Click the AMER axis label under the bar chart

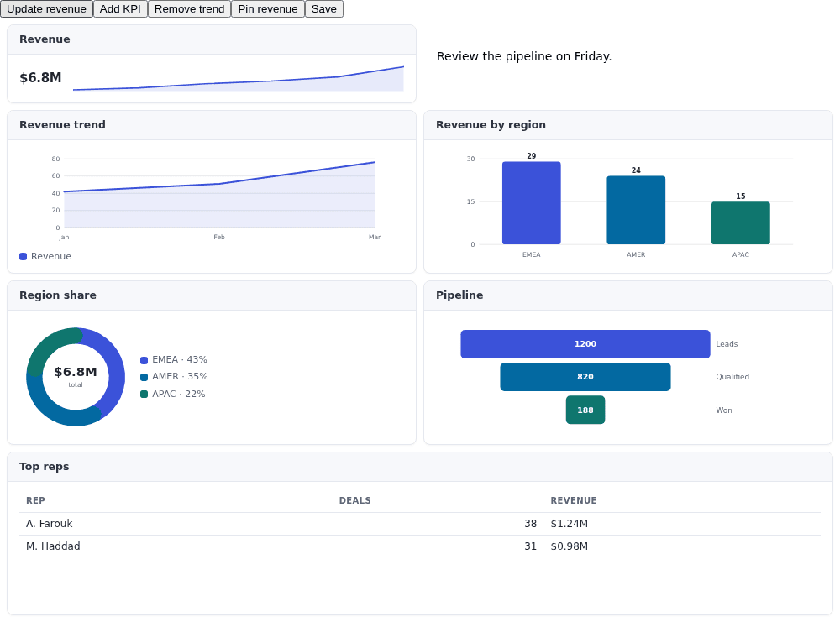[636, 254]
